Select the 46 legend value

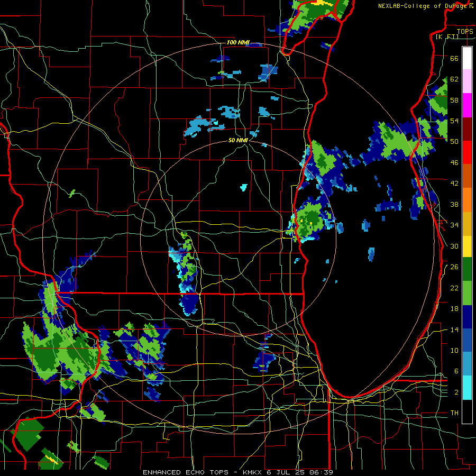pos(454,163)
